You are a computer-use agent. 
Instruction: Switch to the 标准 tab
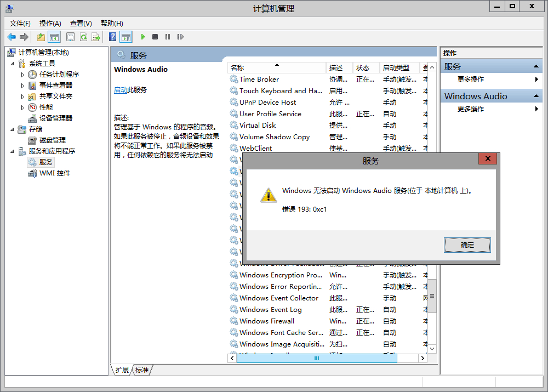(x=142, y=370)
